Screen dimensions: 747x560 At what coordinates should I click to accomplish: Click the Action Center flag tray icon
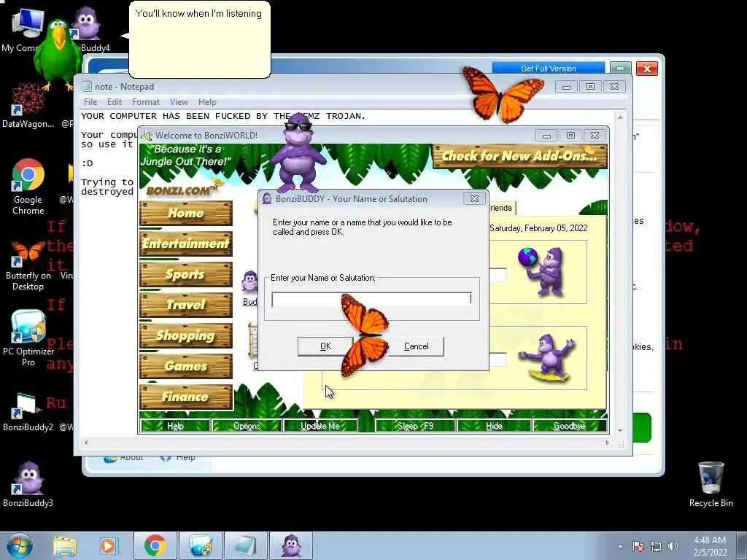coord(638,546)
